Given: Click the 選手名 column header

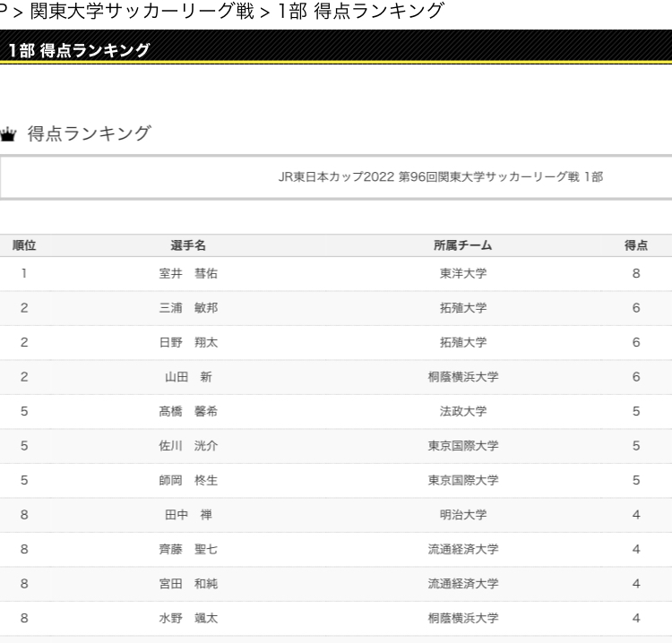Looking at the screenshot, I should (x=188, y=245).
